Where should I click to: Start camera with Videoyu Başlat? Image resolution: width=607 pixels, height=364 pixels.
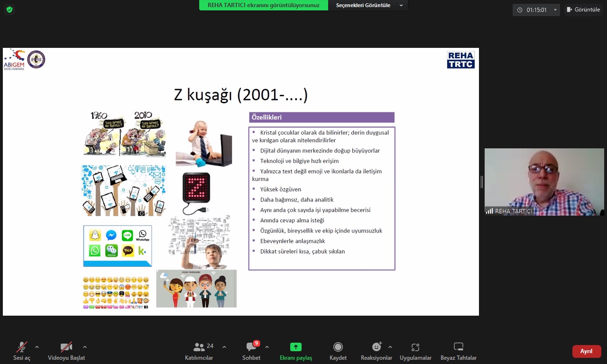coord(66,351)
